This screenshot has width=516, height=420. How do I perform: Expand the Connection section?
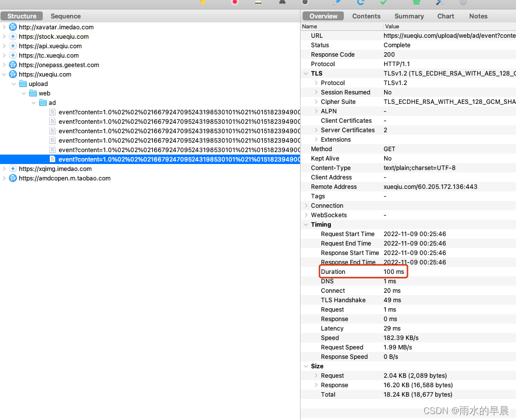pyautogui.click(x=306, y=205)
